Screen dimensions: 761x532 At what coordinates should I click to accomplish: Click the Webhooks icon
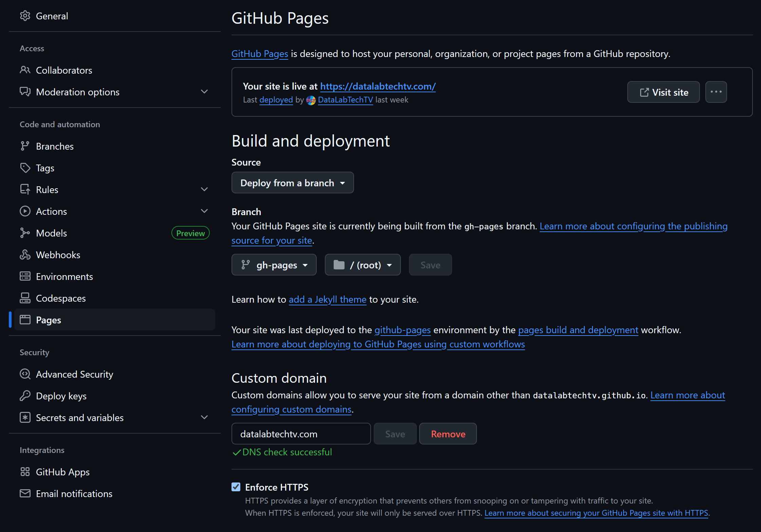tap(25, 255)
